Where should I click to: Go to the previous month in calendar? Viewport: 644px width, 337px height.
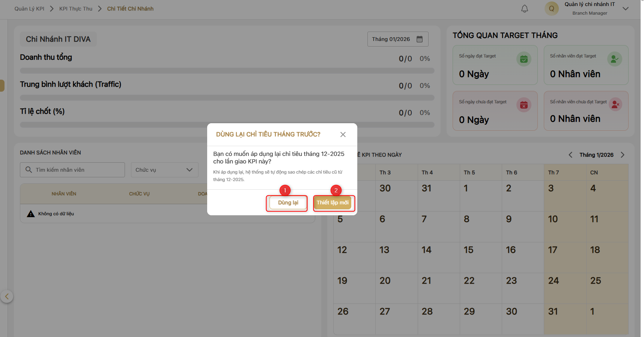click(x=570, y=155)
